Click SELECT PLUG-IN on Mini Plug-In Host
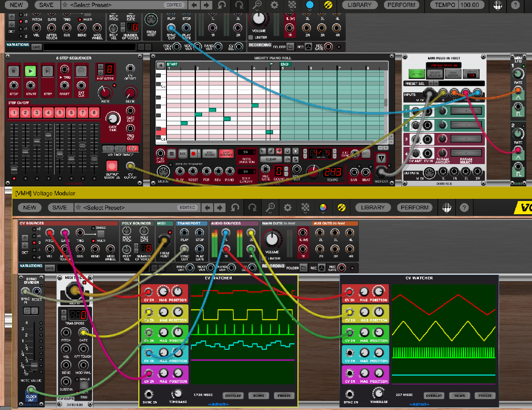This screenshot has width=532, height=410. point(435,74)
